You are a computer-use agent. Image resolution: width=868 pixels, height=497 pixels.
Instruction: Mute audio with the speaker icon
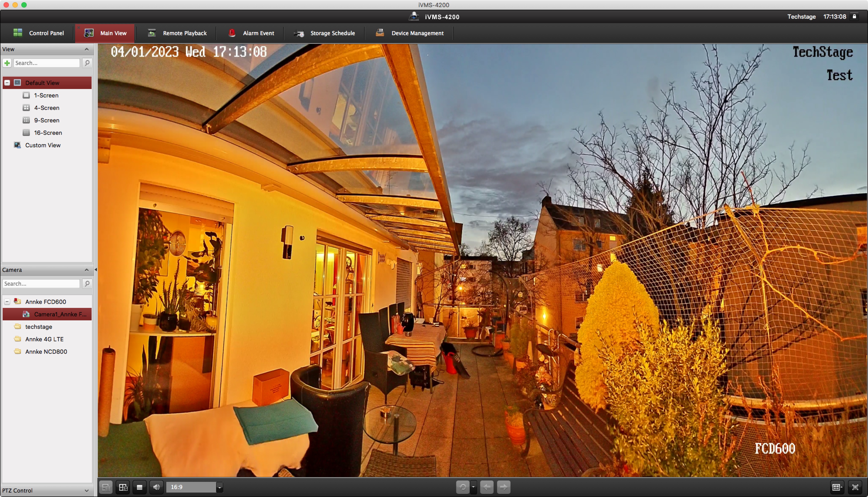[157, 487]
